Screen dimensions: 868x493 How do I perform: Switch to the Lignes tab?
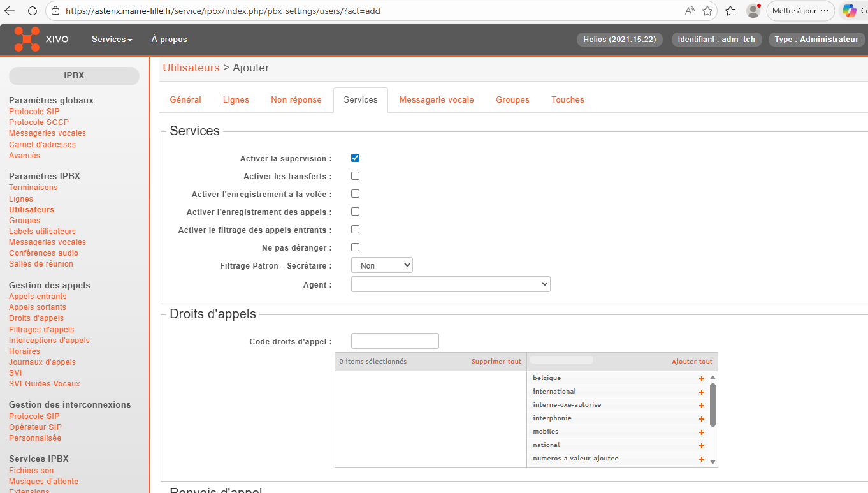[x=236, y=100]
